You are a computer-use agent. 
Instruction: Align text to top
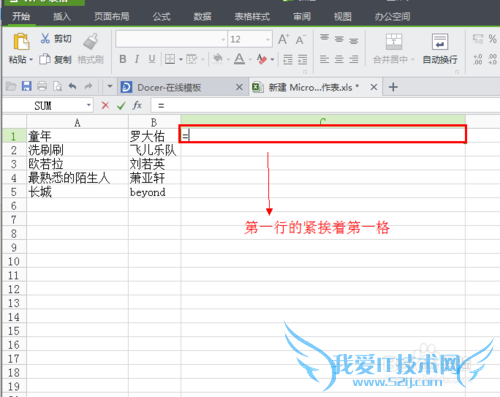click(x=324, y=38)
